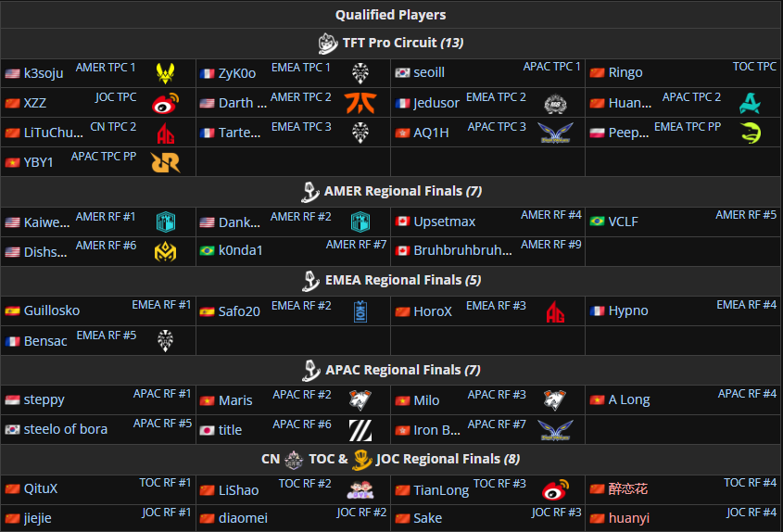Click TFT Pro Circuit header icon

pos(328,44)
